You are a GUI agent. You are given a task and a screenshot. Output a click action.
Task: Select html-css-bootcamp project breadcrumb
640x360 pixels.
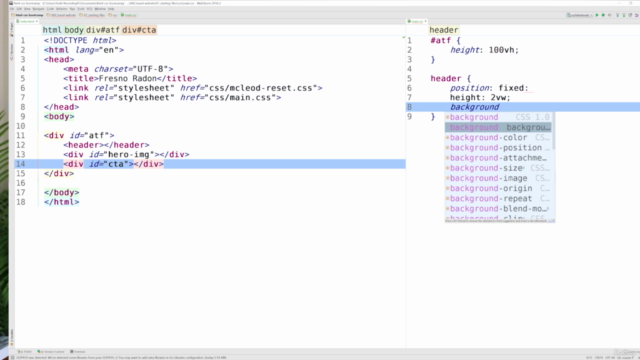pyautogui.click(x=27, y=15)
